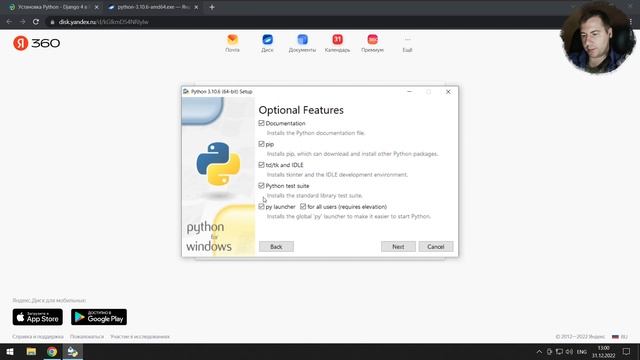640x360 pixels.
Task: Switch to the Установка Python Django browser tab
Action: coord(52,7)
